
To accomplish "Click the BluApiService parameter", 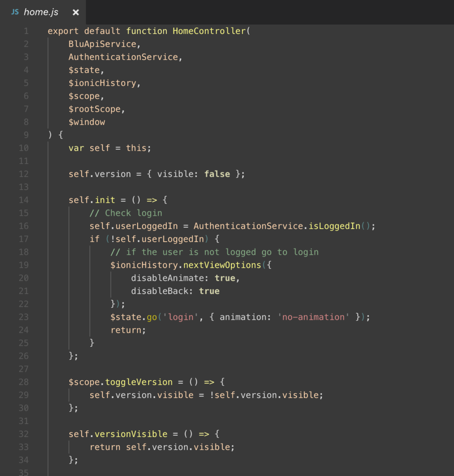I will 102,44.
